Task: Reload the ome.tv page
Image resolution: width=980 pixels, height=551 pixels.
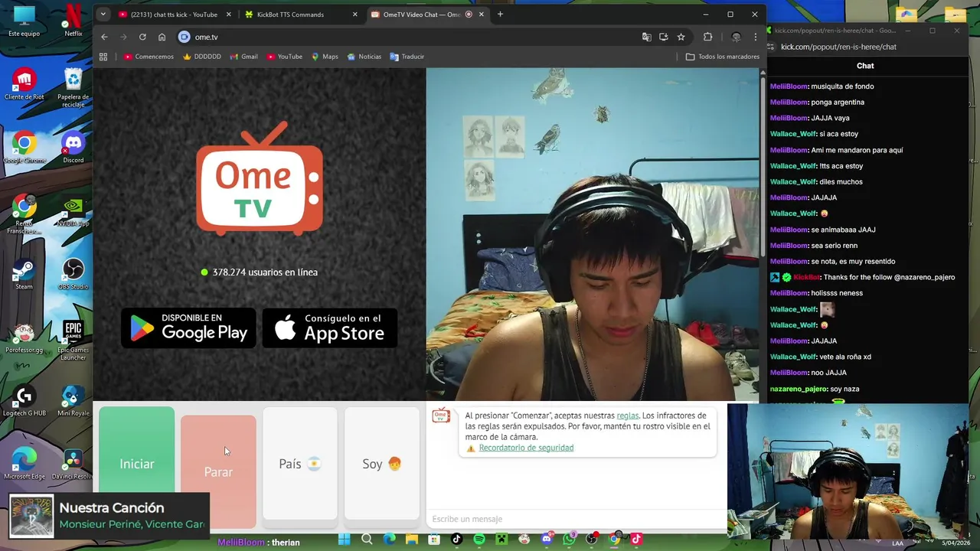Action: click(x=142, y=37)
